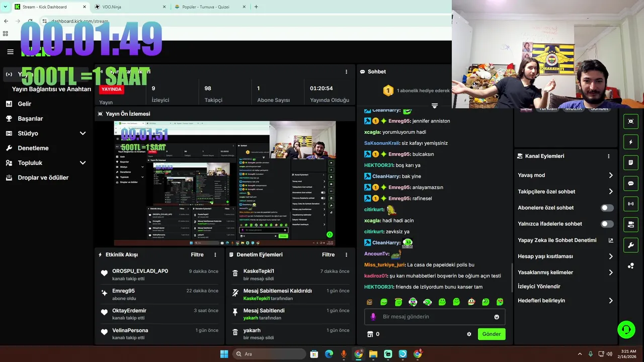Click the Gönder send button
Screen dimensions: 644x362
click(492, 334)
